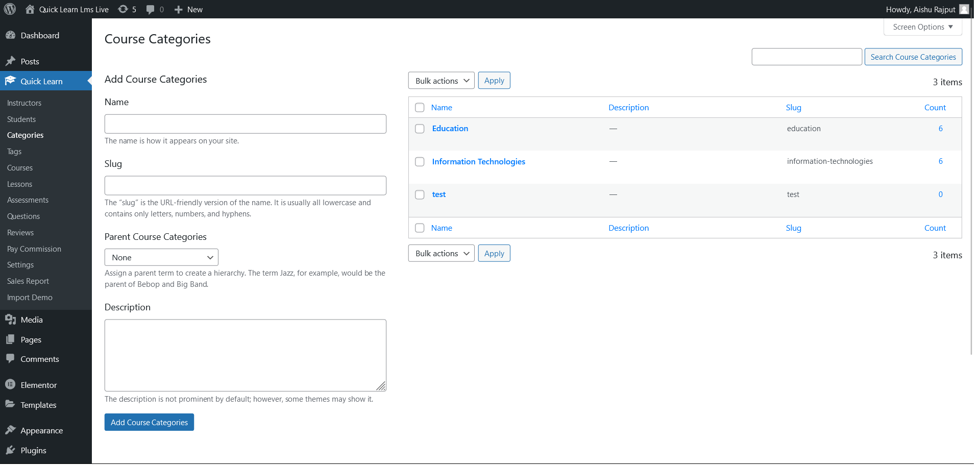Click the home icon for Quick Learn Lms Live
The height and width of the screenshot is (466, 980).
coord(30,9)
